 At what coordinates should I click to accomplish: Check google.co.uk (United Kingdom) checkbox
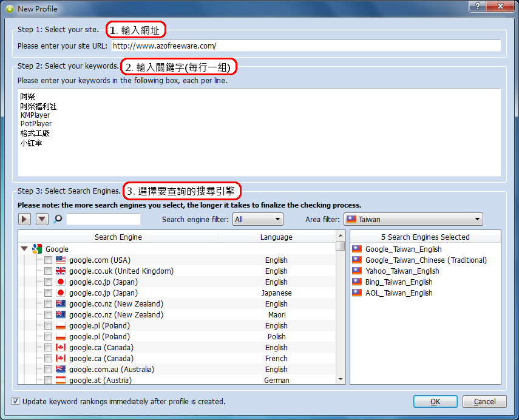49,271
